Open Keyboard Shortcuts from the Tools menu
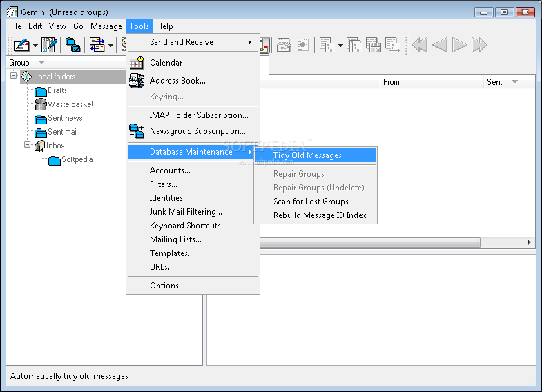542x392 pixels. [x=193, y=226]
